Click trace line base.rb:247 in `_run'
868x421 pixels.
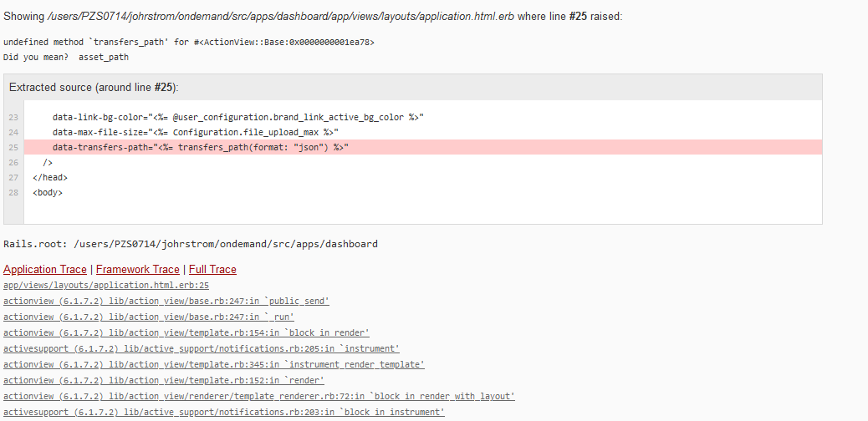click(148, 317)
